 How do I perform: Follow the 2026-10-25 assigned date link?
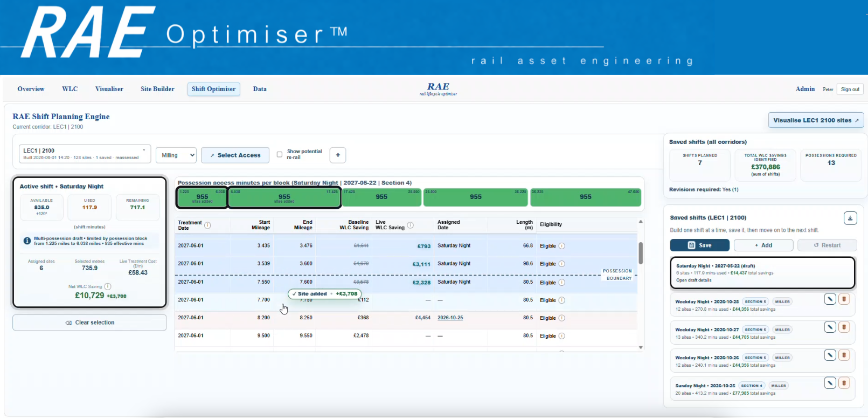[450, 318]
